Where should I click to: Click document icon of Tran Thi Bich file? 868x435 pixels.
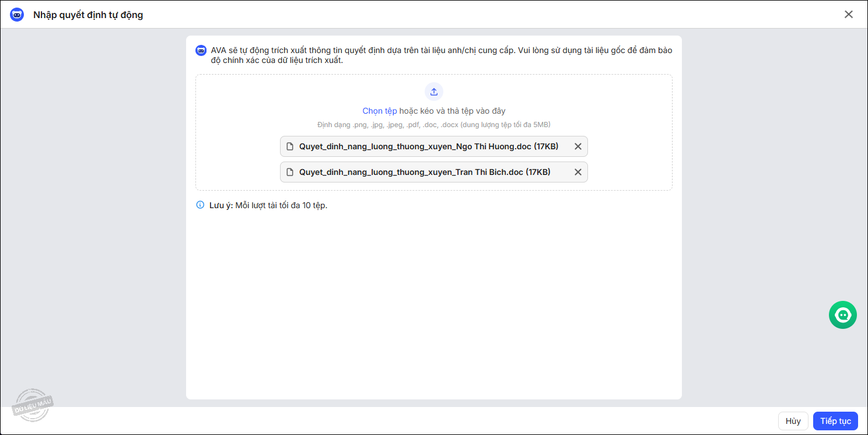click(290, 172)
